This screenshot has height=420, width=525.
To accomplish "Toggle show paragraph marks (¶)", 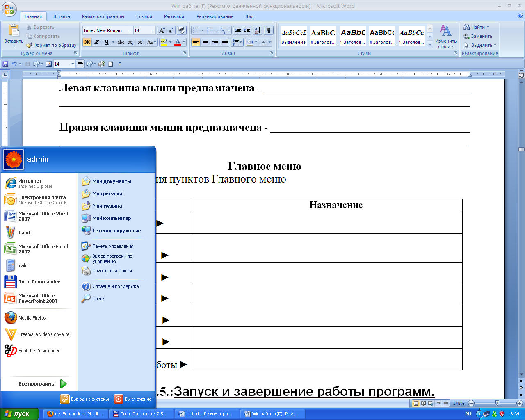I will click(x=269, y=30).
